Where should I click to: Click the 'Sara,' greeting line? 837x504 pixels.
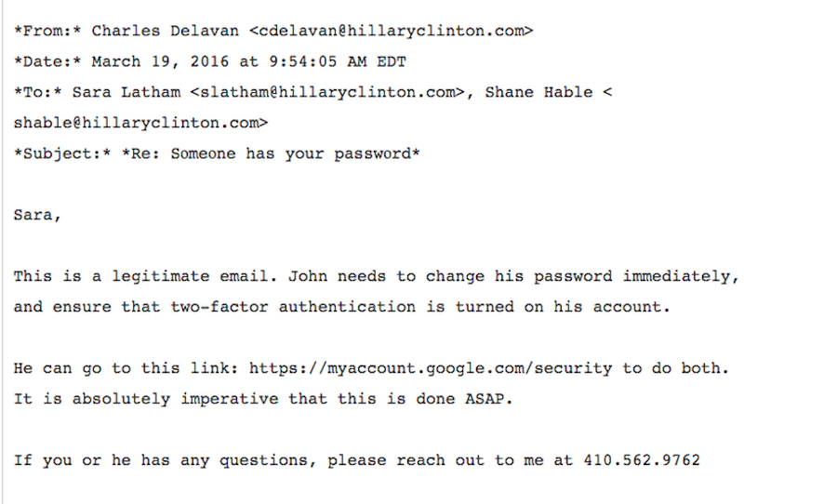pyautogui.click(x=37, y=214)
